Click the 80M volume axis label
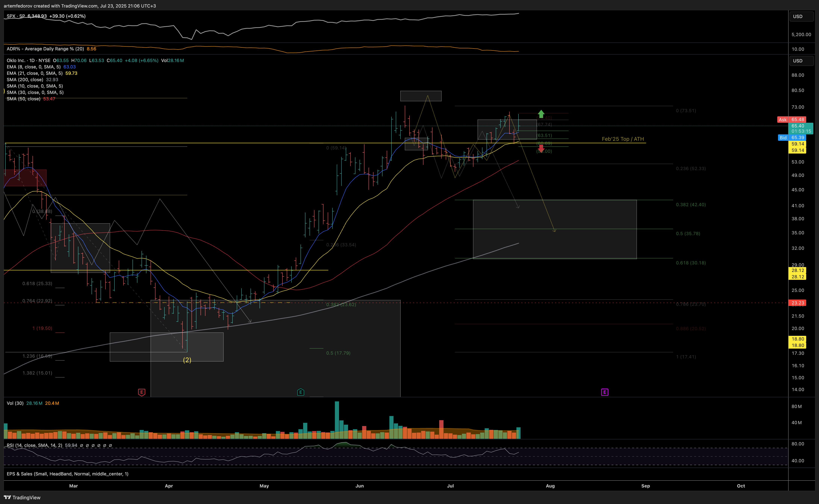The height and width of the screenshot is (504, 819). coord(797,407)
